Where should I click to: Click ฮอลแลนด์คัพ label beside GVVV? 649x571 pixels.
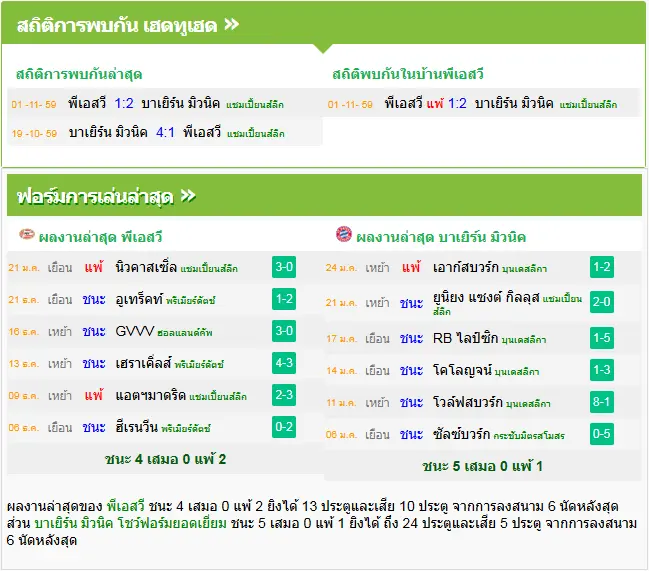[185, 333]
